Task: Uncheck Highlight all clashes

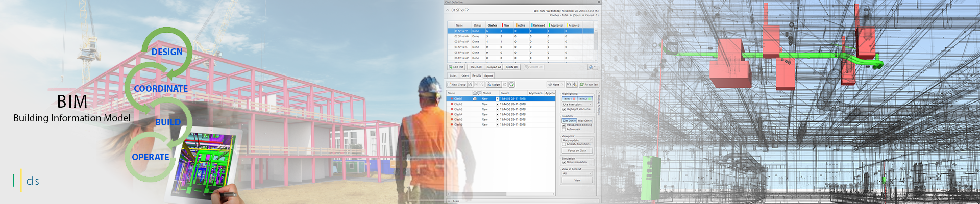Action: pyautogui.click(x=564, y=109)
